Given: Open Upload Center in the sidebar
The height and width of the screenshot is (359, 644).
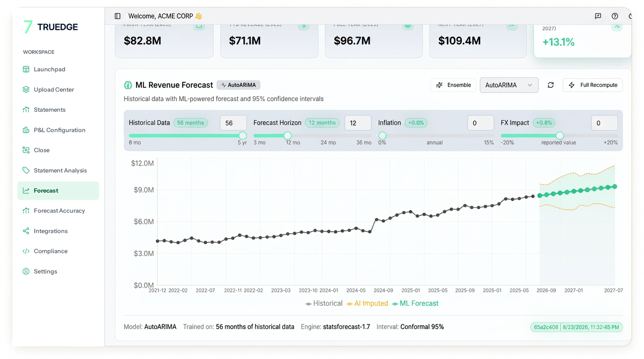Looking at the screenshot, I should [x=58, y=89].
